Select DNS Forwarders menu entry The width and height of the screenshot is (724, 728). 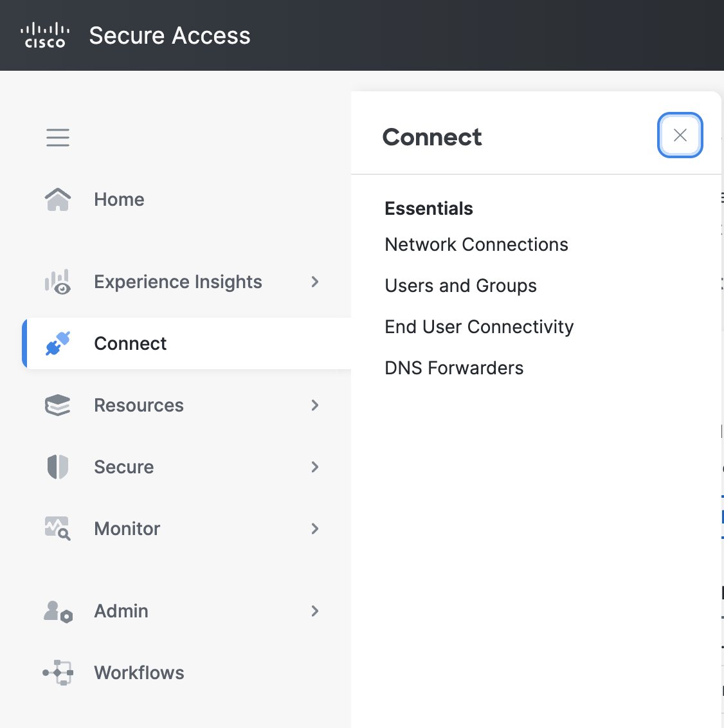(x=454, y=368)
